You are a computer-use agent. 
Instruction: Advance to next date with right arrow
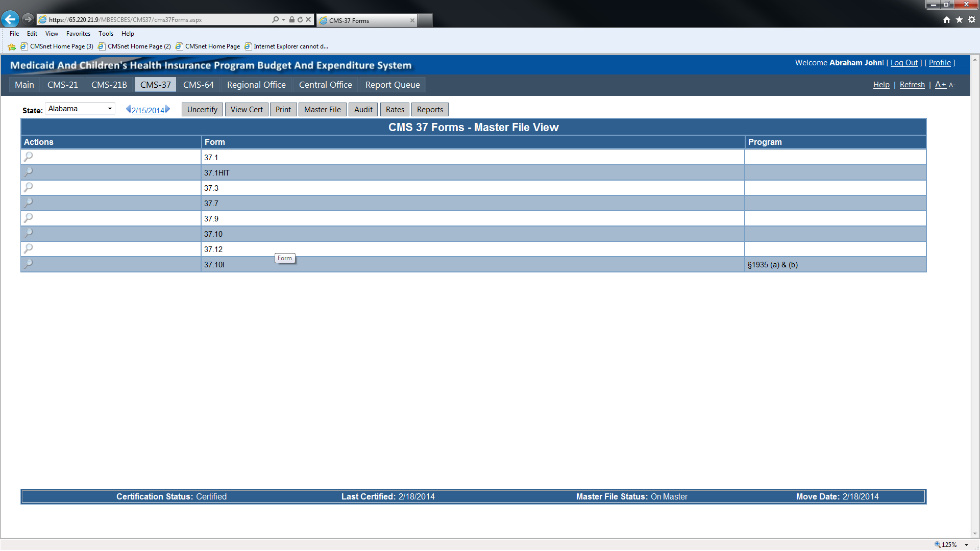point(167,109)
